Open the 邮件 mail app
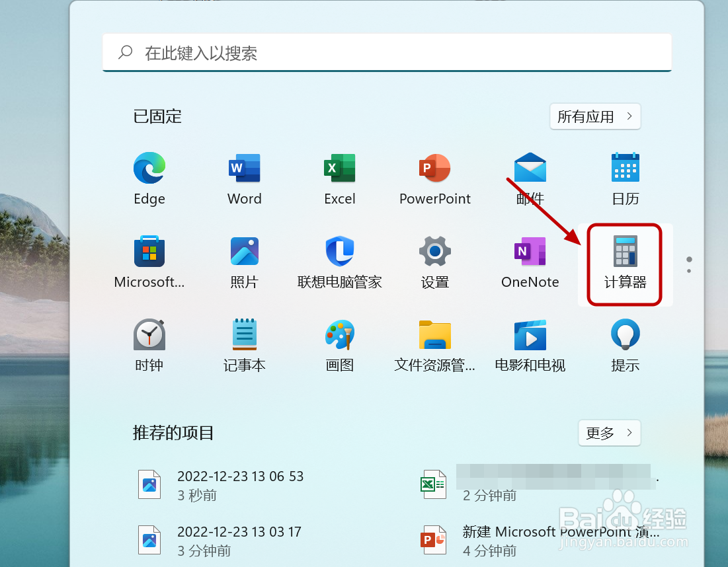Viewport: 728px width, 567px height. (530, 178)
